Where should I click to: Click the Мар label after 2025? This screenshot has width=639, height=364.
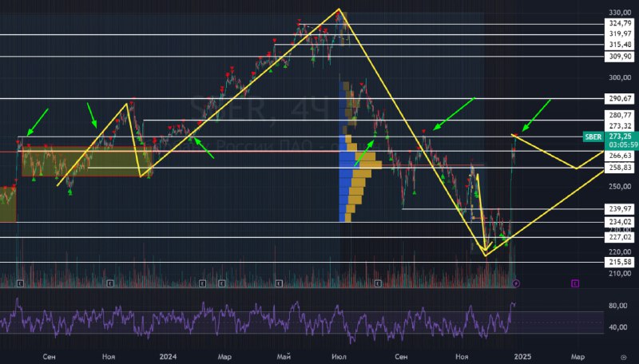coord(577,357)
